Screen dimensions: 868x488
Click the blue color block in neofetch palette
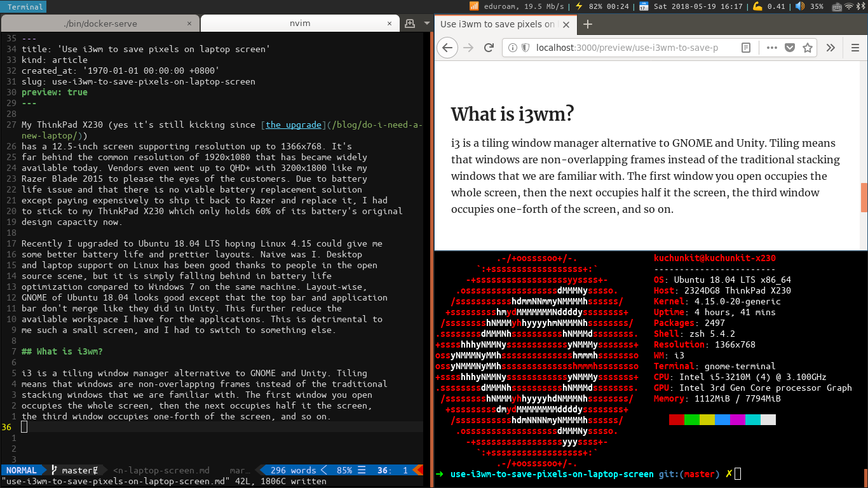pyautogui.click(x=722, y=419)
